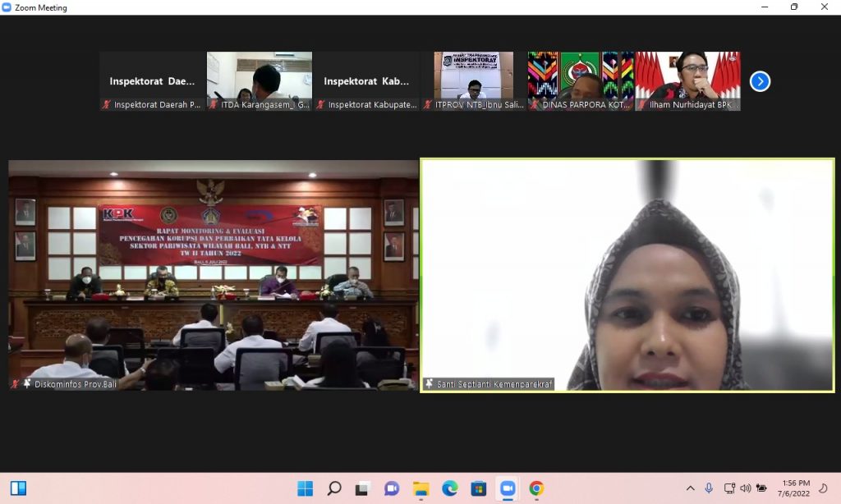Select the ITDA Karangasem video thumbnail
This screenshot has width=841, height=504.
(260, 80)
